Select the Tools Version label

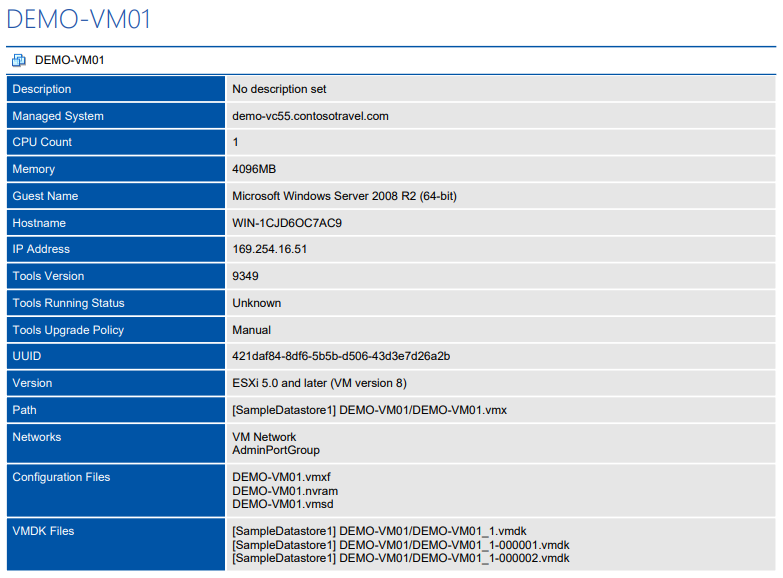[48, 276]
